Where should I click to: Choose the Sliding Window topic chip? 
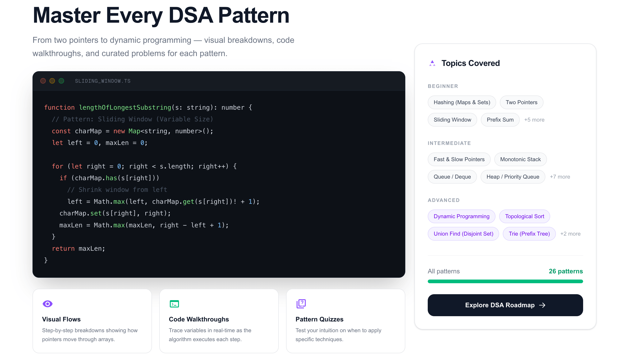(x=452, y=120)
